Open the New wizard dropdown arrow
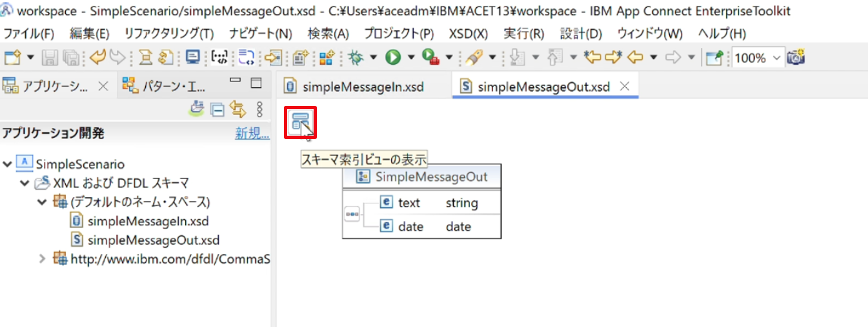The height and width of the screenshot is (327, 868). (30, 58)
